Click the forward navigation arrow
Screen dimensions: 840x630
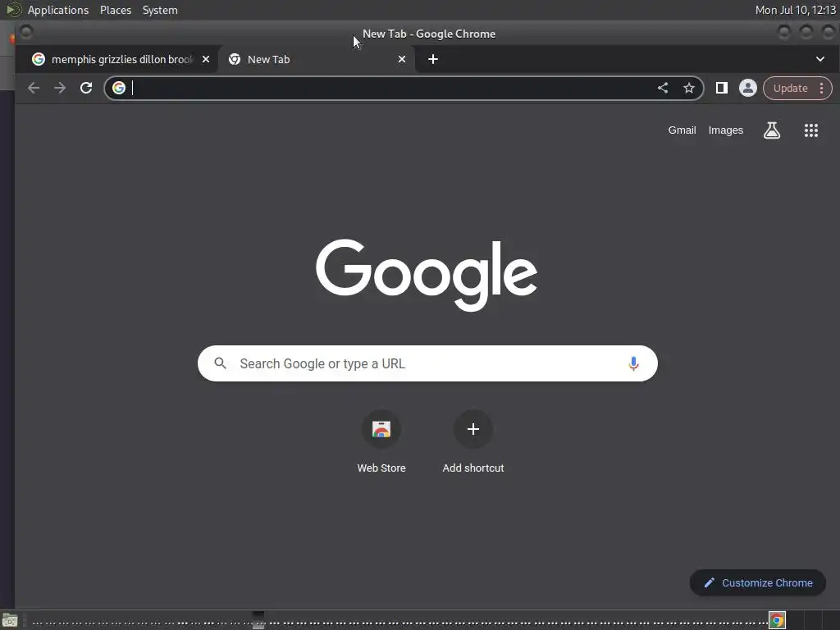[59, 88]
